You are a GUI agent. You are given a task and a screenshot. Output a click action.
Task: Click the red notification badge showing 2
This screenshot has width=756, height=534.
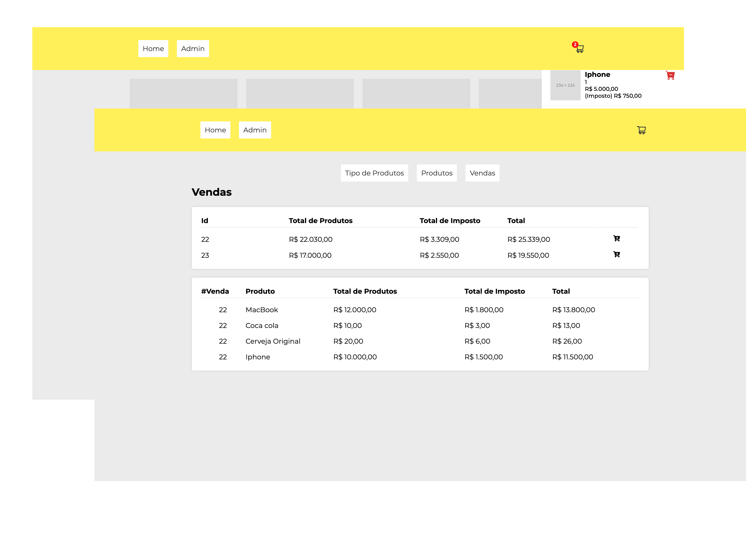click(x=575, y=44)
